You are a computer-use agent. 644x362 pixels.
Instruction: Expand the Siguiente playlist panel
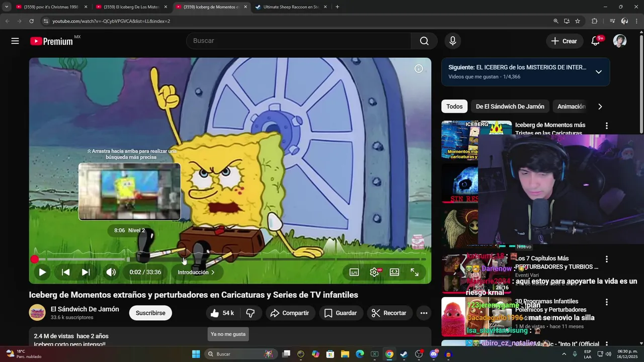[599, 72]
